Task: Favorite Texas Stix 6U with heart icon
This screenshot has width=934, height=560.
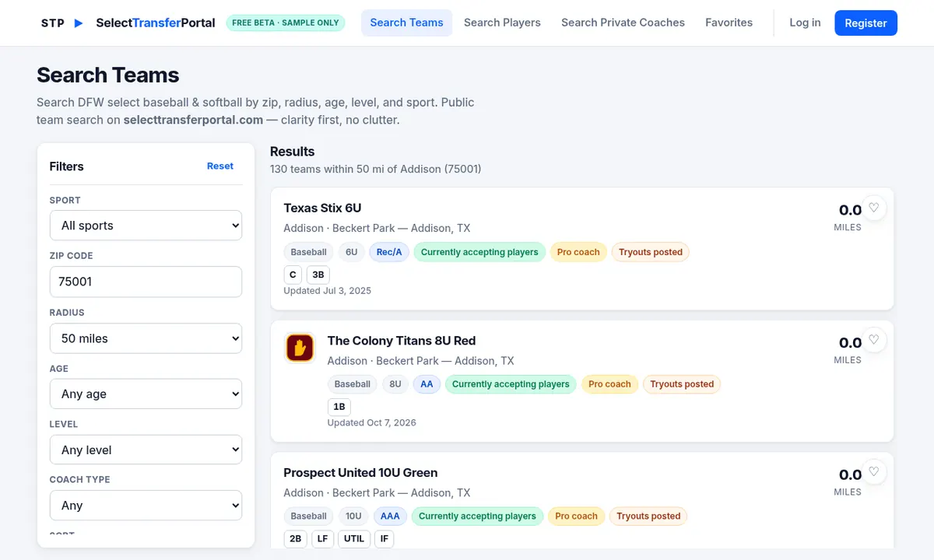Action: click(x=873, y=208)
